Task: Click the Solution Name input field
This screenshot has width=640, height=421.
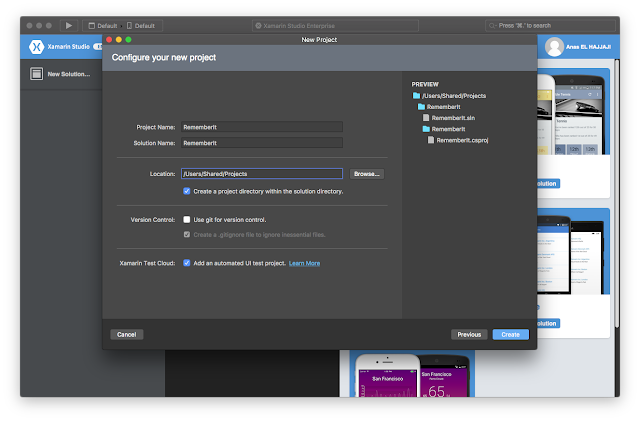Action: (262, 143)
